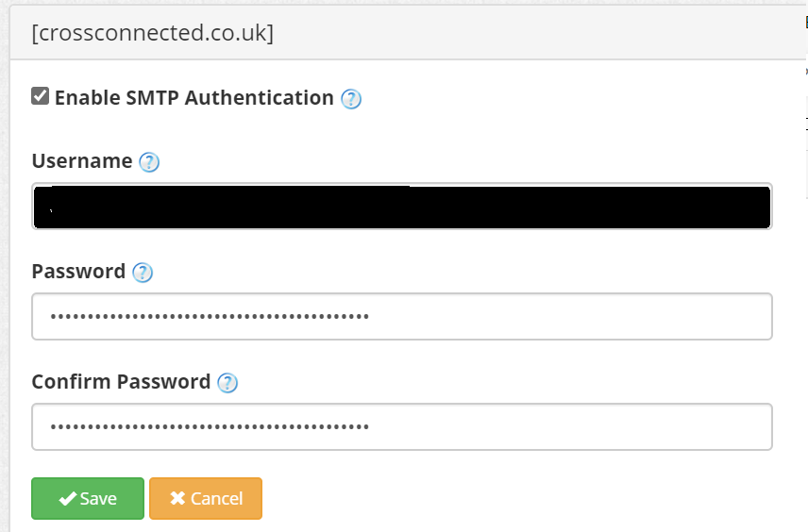808x532 pixels.
Task: Focus the redacted Username input field
Action: (x=402, y=206)
